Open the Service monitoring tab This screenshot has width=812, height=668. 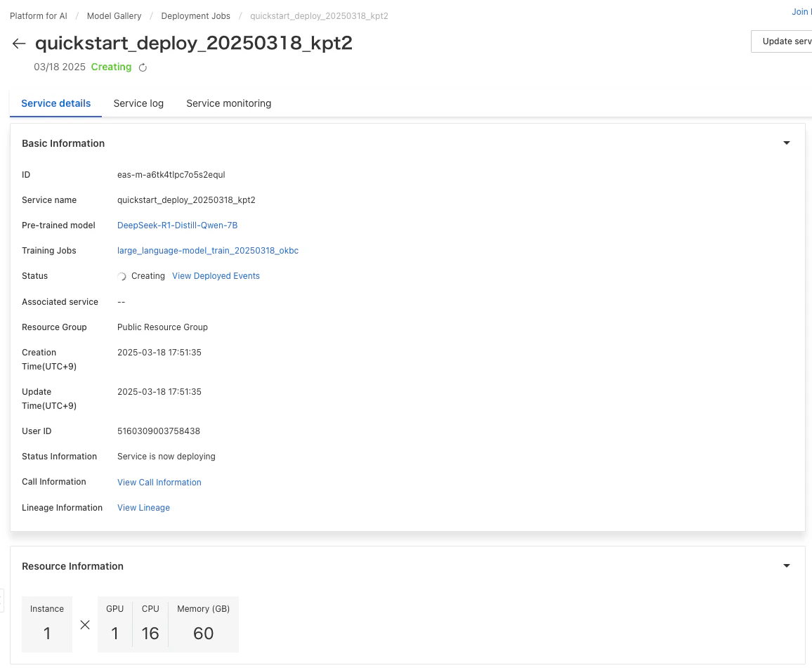tap(228, 103)
